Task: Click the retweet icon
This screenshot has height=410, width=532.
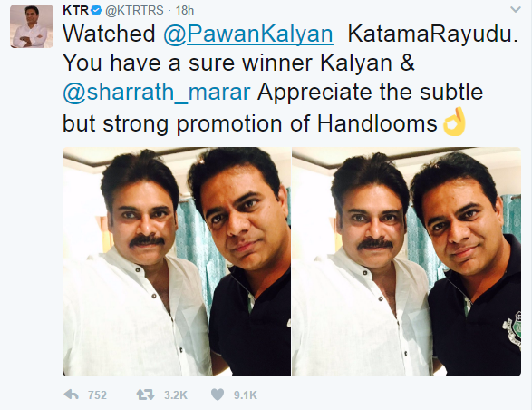Action: 145,395
